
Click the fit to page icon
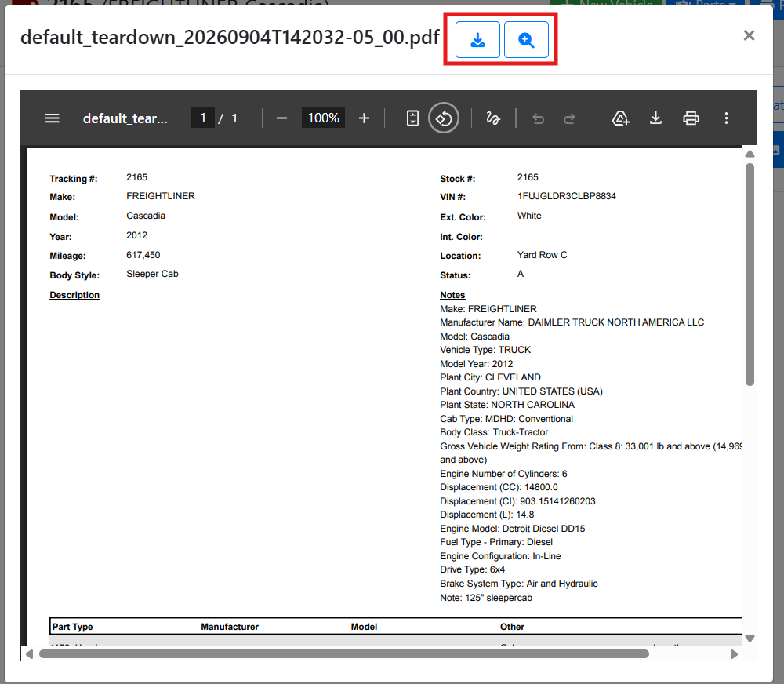412,118
